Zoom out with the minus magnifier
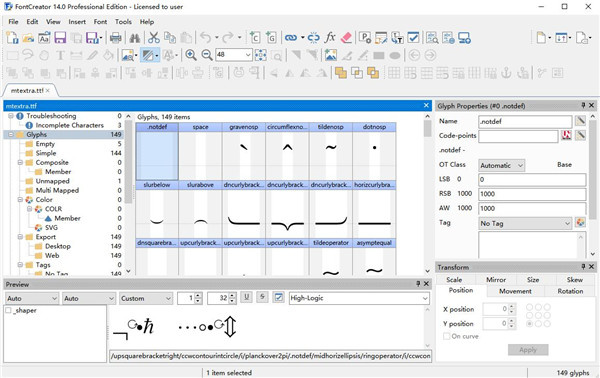The width and height of the screenshot is (600, 378). [x=207, y=55]
